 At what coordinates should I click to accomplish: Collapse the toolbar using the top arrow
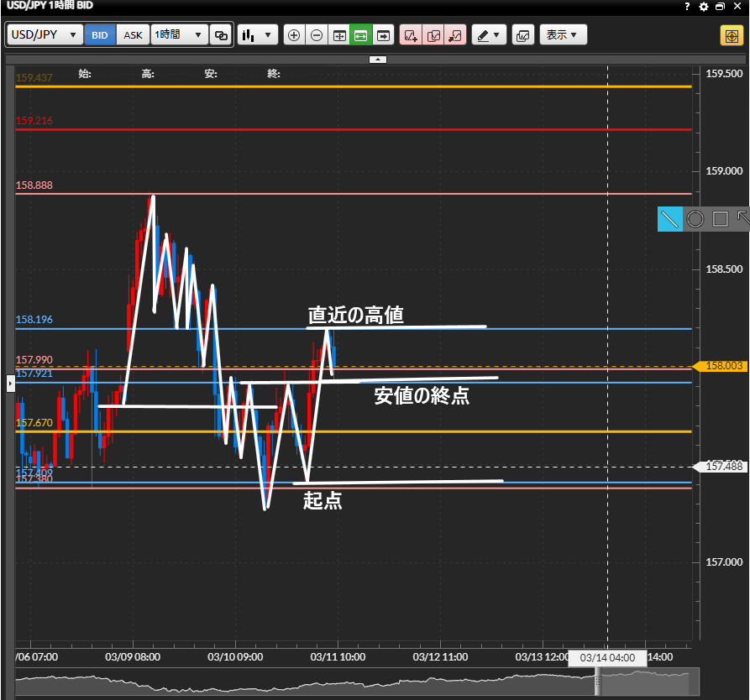[378, 59]
